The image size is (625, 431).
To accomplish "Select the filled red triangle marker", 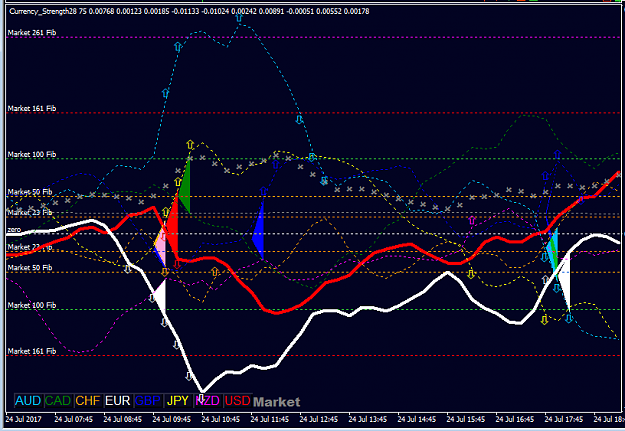I will (172, 225).
